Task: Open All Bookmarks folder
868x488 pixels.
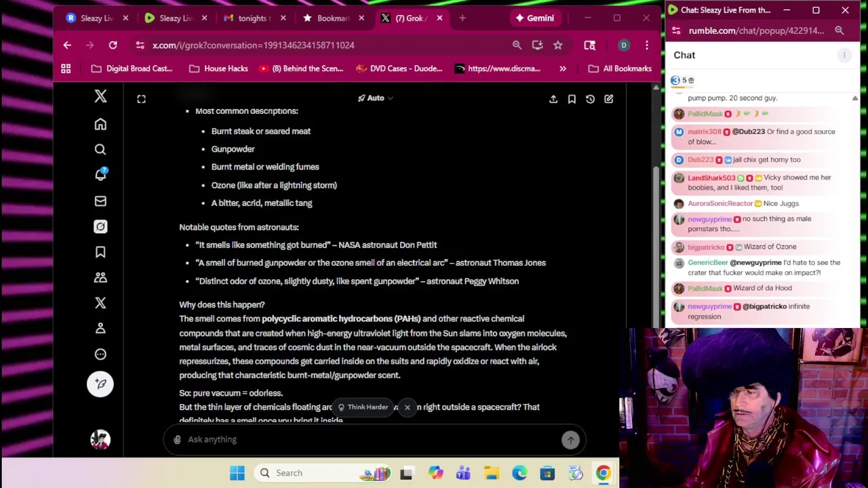Action: click(620, 68)
